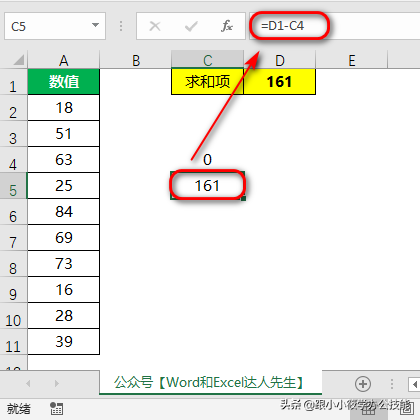Click yellow cell D1 showing 161
The width and height of the screenshot is (420, 420).
coord(280,82)
